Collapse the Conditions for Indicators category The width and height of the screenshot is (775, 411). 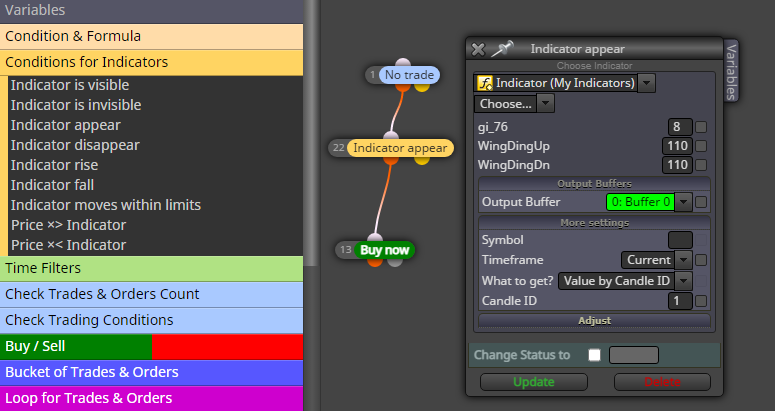151,62
